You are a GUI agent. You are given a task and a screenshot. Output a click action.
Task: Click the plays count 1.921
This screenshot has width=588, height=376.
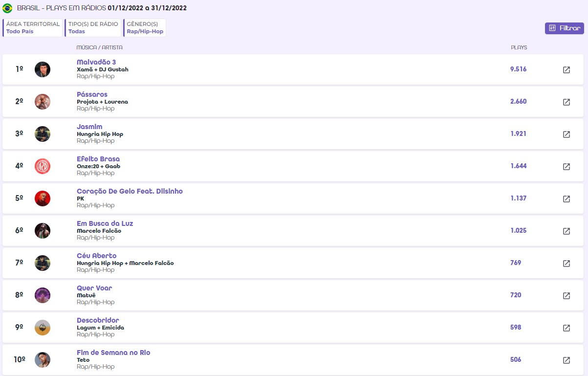pos(518,134)
